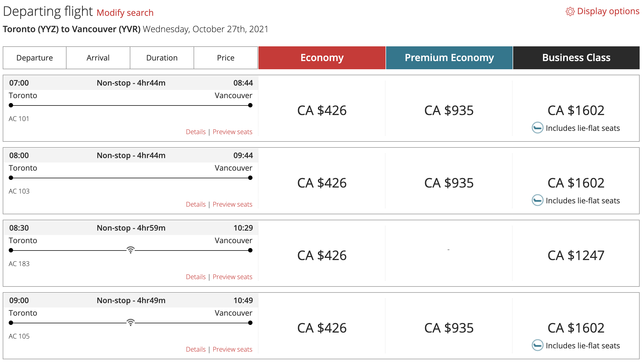Image resolution: width=644 pixels, height=362 pixels.
Task: Click the Display options gear icon
Action: coord(570,12)
